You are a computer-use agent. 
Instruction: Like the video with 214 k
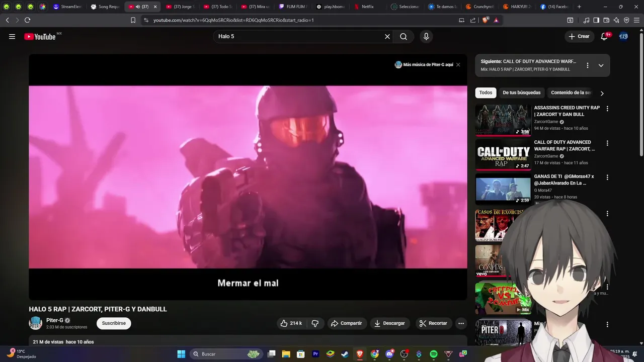(291, 323)
